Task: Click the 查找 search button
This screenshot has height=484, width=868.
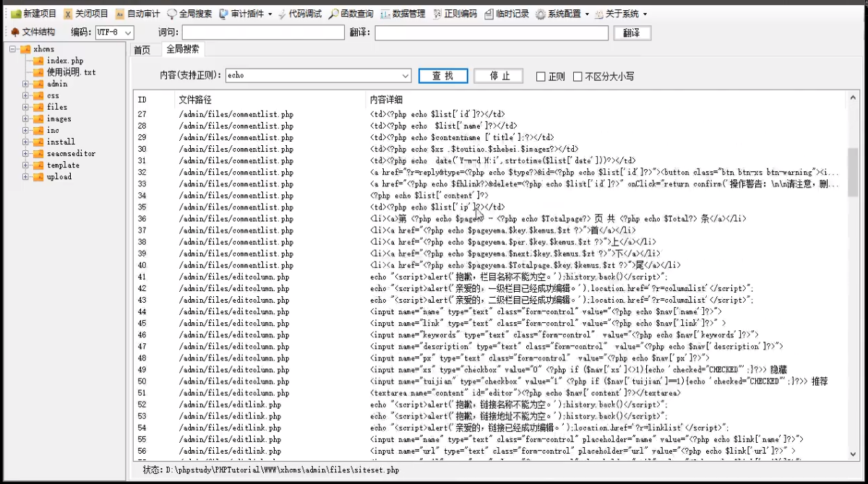Action: tap(443, 76)
